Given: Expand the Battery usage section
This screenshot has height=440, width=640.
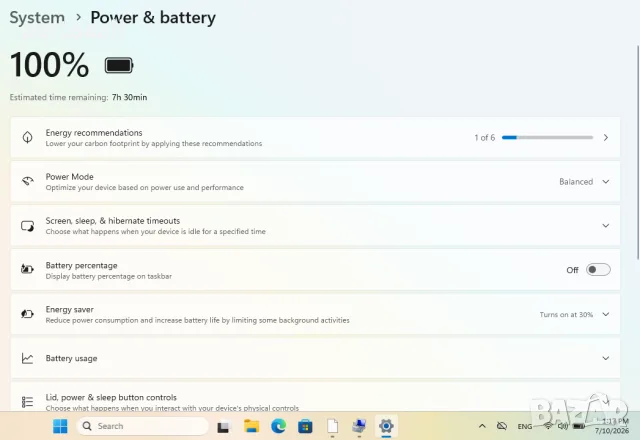Looking at the screenshot, I should point(315,358).
